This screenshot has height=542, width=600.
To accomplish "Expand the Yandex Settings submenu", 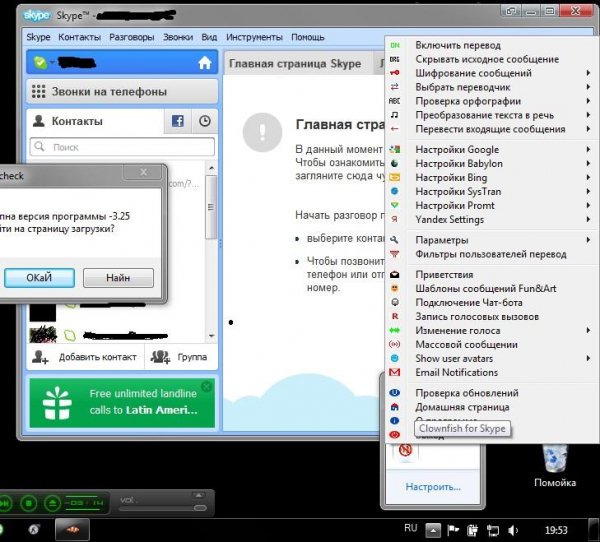I will pos(588,219).
